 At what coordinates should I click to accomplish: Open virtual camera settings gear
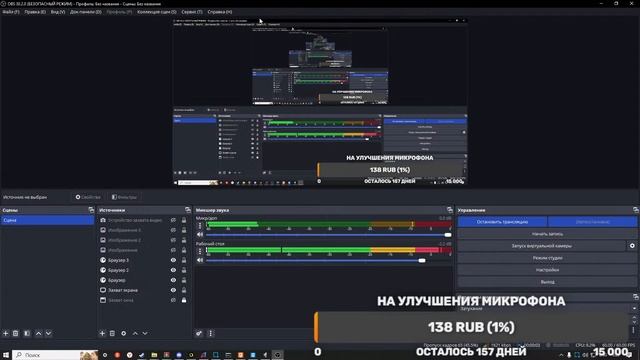coord(632,246)
